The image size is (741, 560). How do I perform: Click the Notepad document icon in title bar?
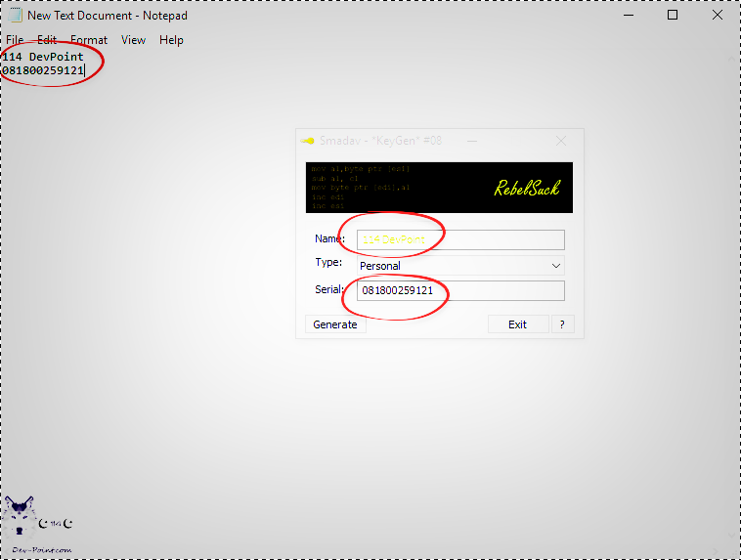pos(15,16)
